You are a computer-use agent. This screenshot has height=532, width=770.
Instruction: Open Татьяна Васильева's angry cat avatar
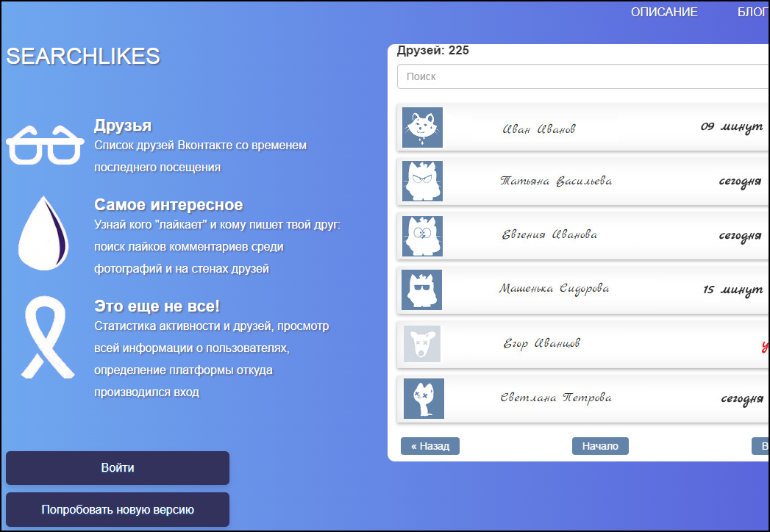pos(422,181)
